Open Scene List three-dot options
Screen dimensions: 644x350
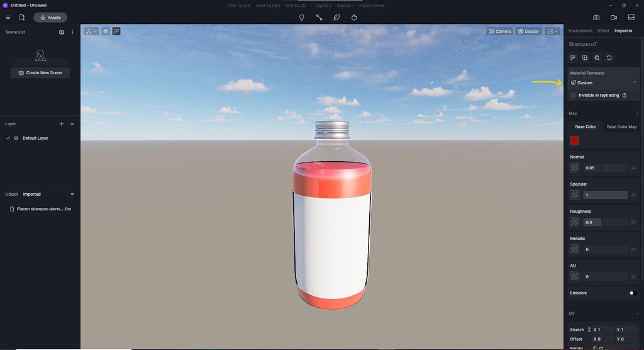[72, 32]
